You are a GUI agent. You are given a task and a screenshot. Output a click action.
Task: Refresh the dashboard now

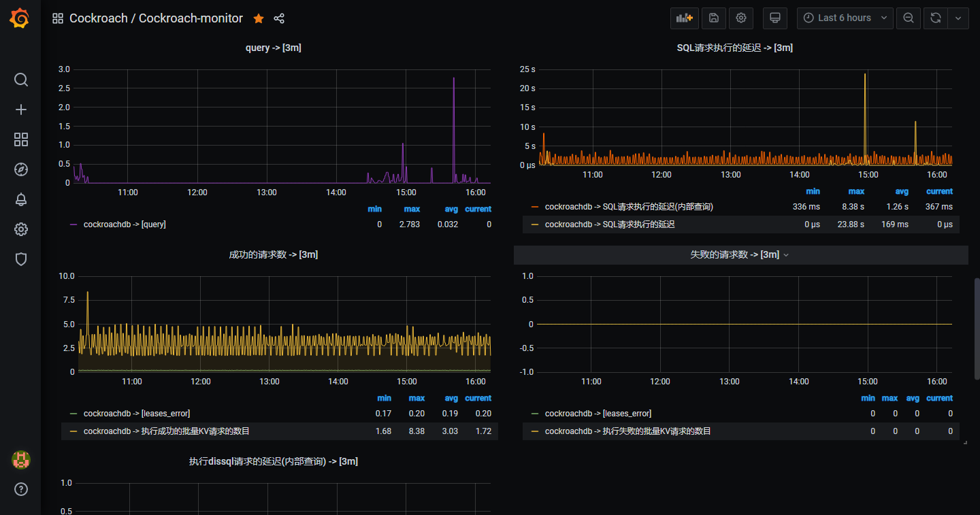tap(936, 18)
